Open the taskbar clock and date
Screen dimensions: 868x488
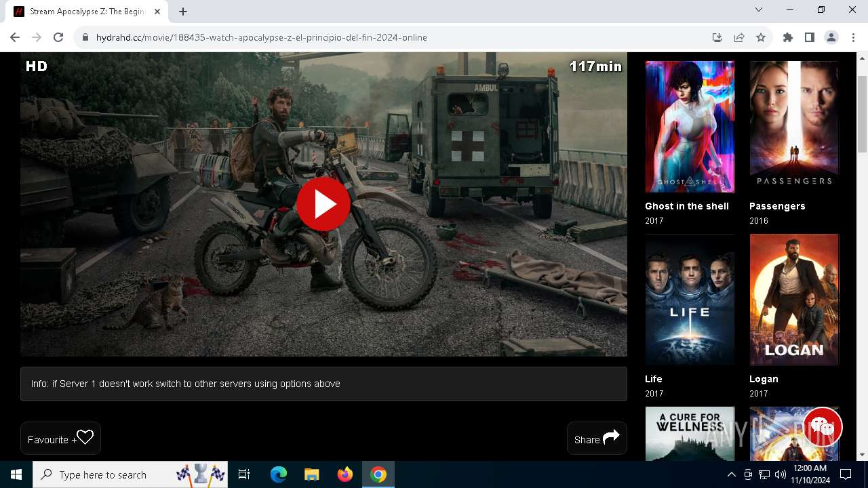[x=810, y=474]
